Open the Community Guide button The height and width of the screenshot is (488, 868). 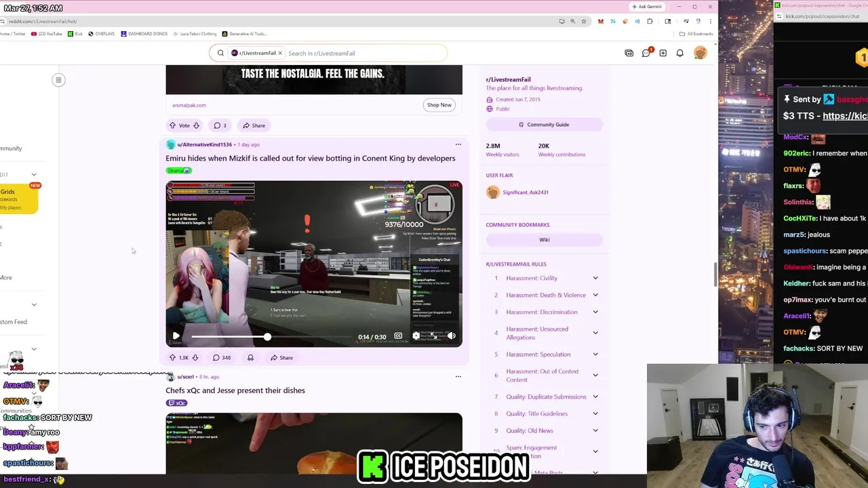click(544, 125)
